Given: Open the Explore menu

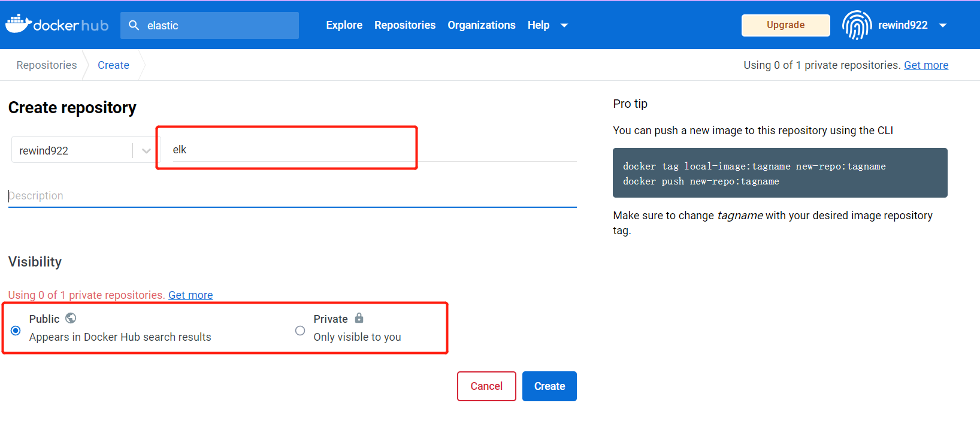Looking at the screenshot, I should coord(344,25).
